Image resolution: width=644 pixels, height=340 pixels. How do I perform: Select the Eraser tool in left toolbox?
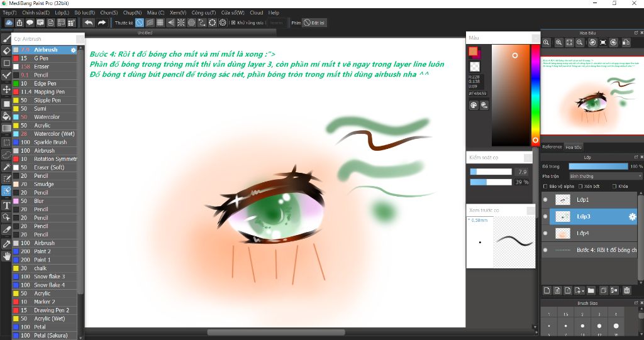(x=6, y=51)
